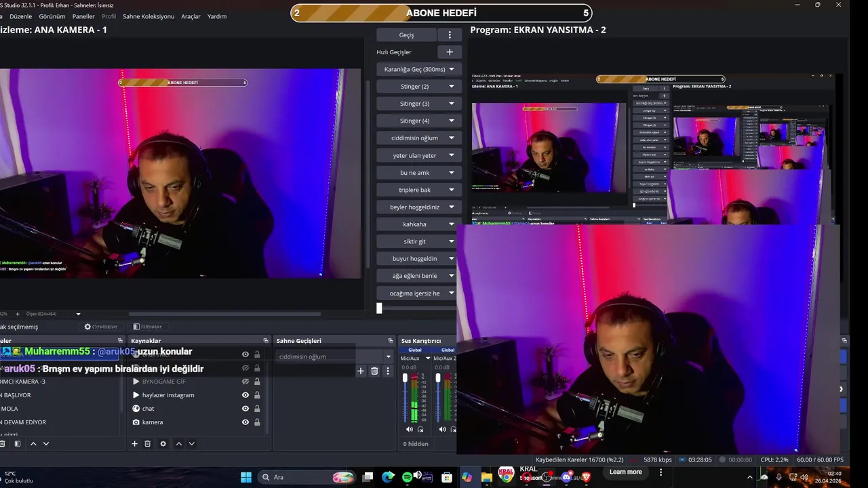This screenshot has width=868, height=488.
Task: Mute the Mic/Aux 2 channel speaker icon
Action: point(442,429)
